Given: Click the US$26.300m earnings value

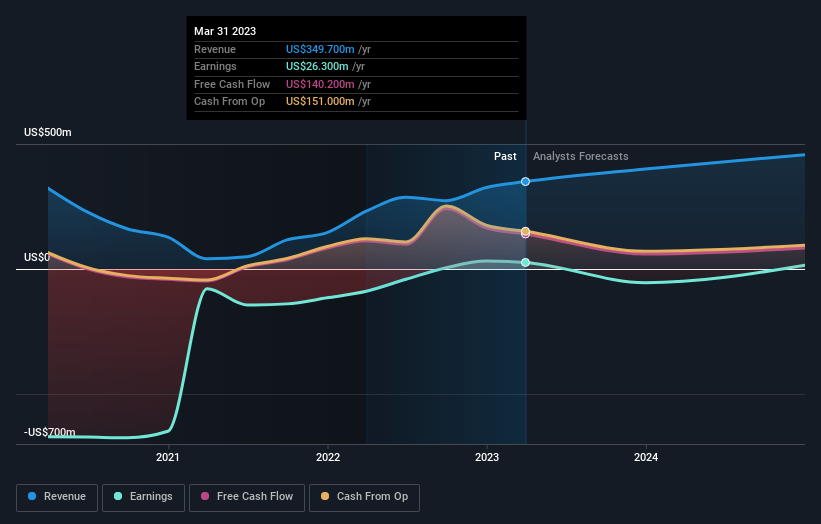Looking at the screenshot, I should 317,66.
